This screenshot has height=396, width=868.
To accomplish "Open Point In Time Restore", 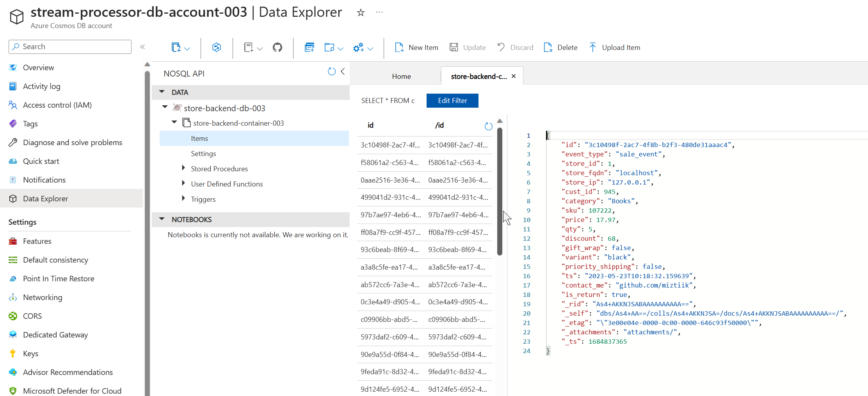I will 59,279.
